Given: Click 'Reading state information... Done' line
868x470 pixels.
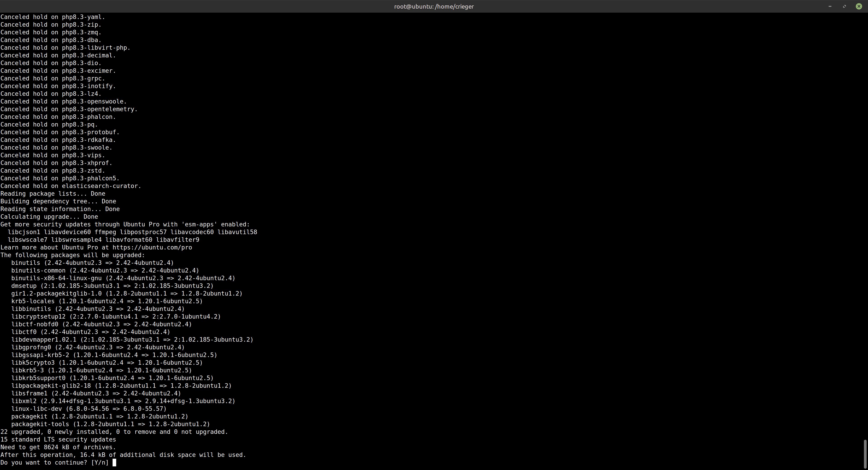Looking at the screenshot, I should pyautogui.click(x=60, y=209).
